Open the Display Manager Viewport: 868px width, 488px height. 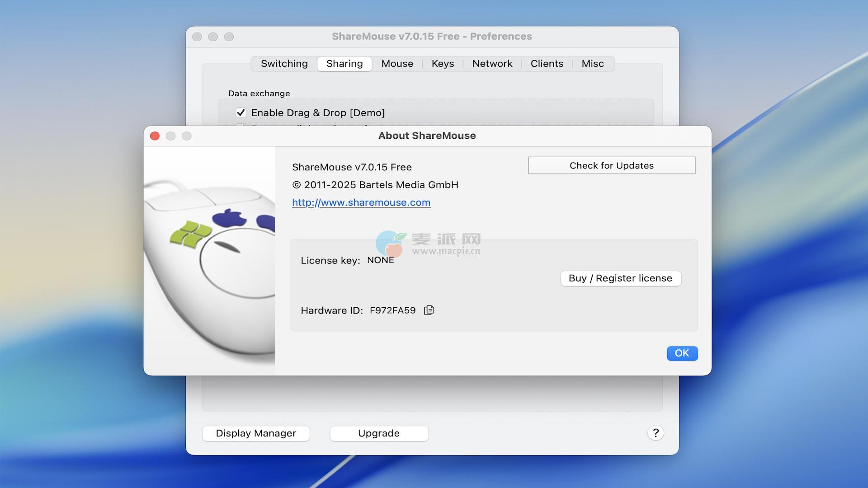(256, 433)
